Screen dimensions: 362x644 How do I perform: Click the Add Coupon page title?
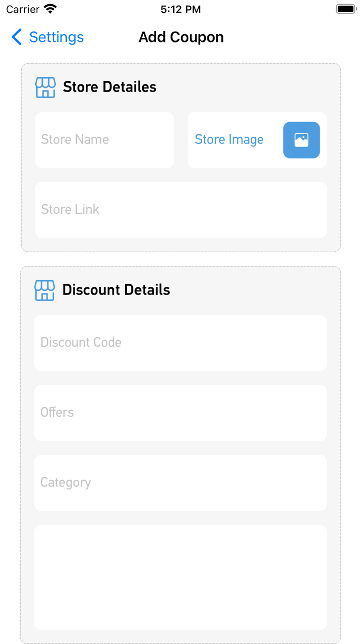(181, 37)
